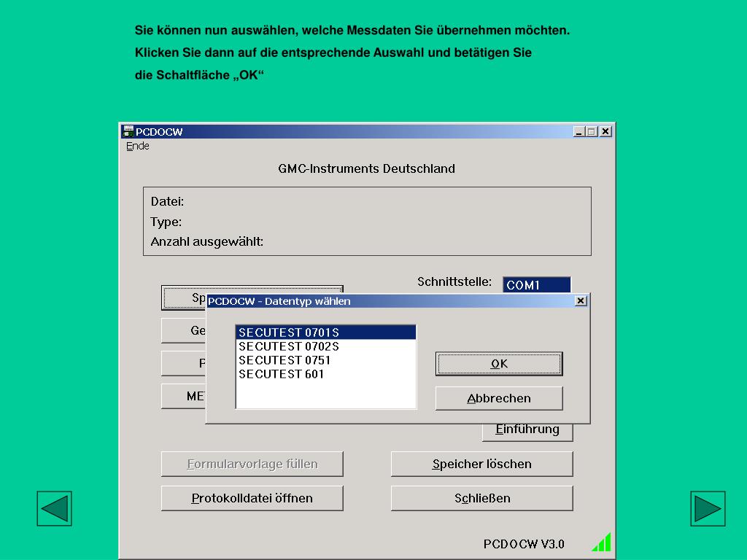This screenshot has height=560, width=747.
Task: Click Formularvorlage füllen button
Action: point(252,464)
